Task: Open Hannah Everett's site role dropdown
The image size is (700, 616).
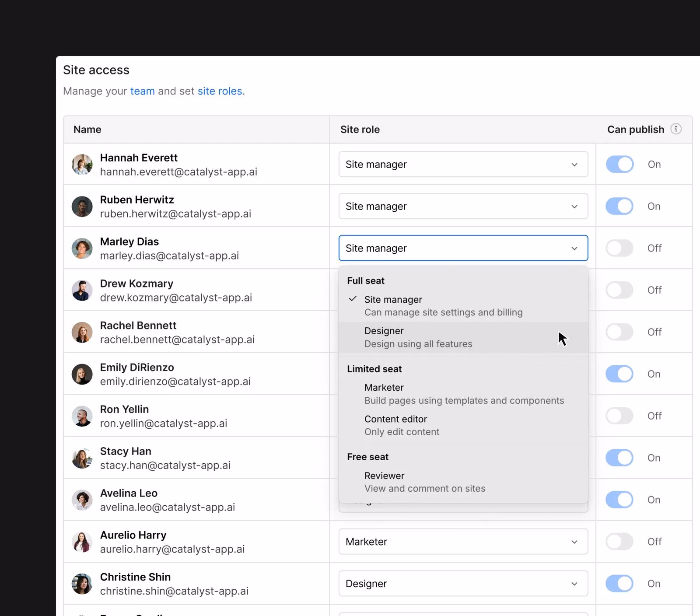Action: pos(463,164)
